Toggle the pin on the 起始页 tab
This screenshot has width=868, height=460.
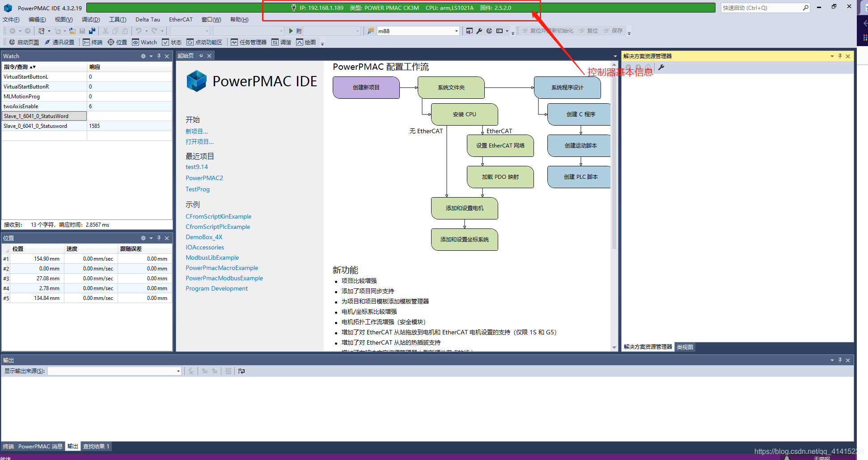201,56
